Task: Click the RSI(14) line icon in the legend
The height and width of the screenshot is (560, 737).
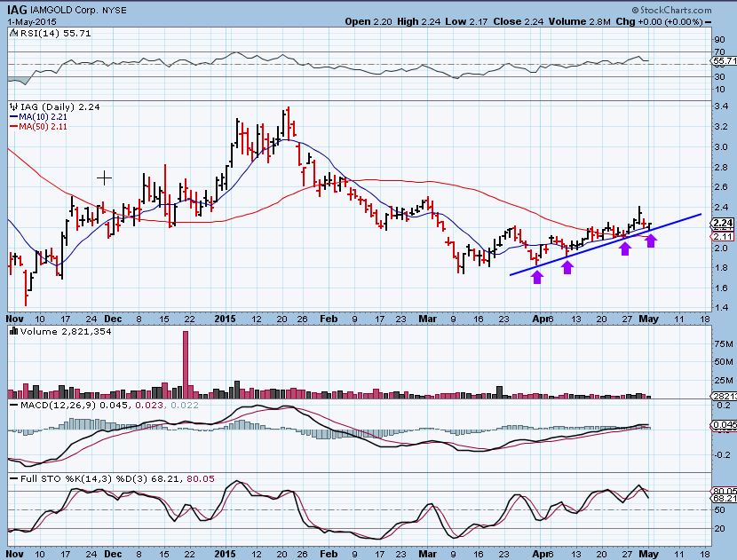Action: [x=13, y=34]
